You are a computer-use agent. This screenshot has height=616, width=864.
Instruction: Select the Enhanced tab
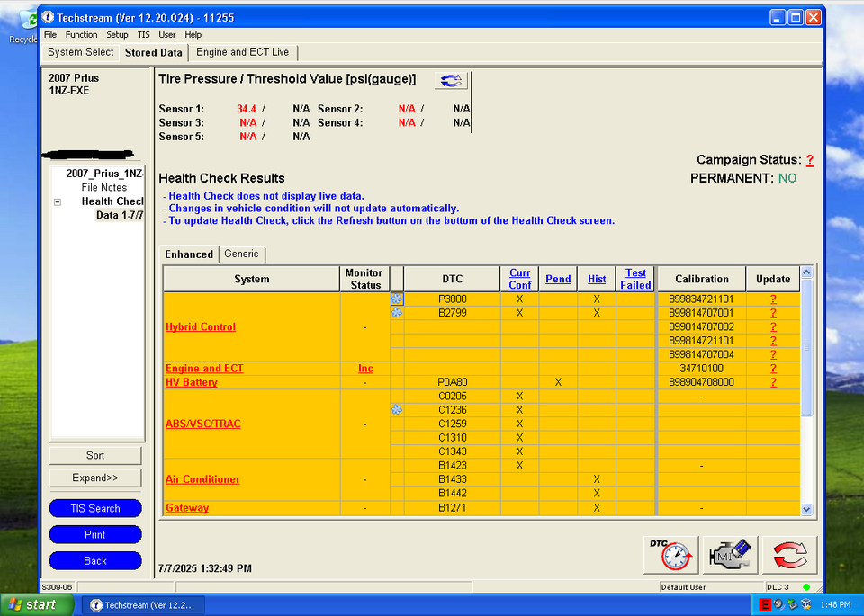pos(189,254)
